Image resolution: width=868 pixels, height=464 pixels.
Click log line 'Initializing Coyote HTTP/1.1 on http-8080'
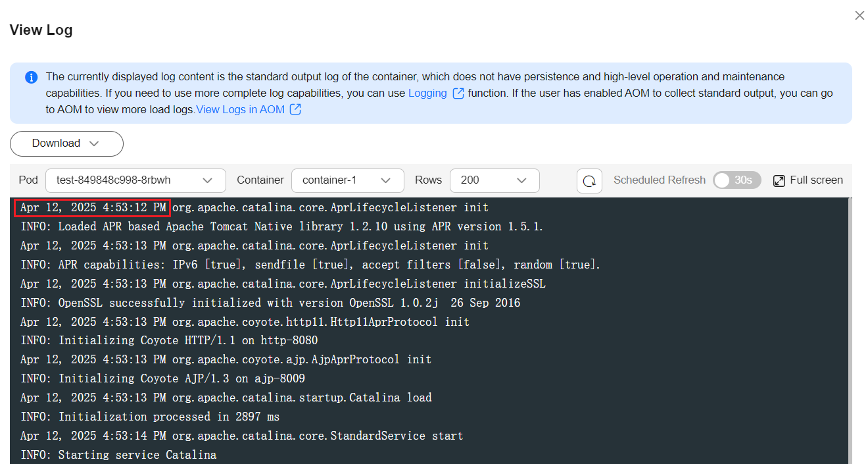pos(169,341)
